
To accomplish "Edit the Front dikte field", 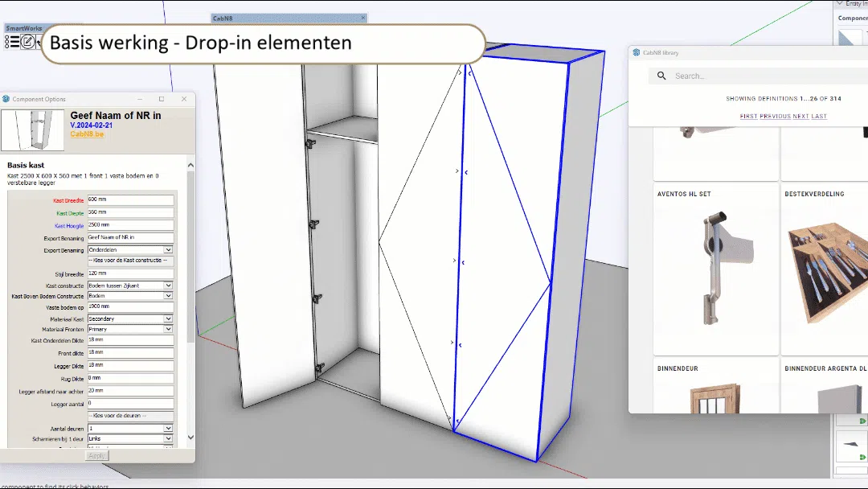I will tap(131, 353).
